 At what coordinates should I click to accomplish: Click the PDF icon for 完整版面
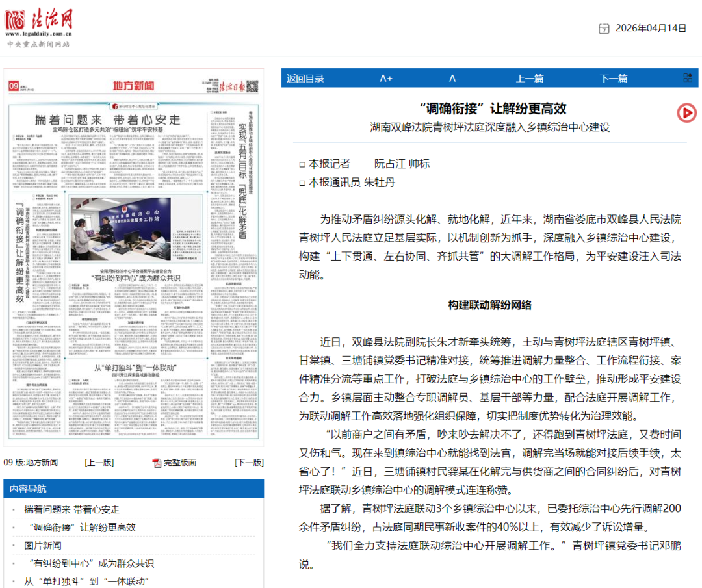[x=157, y=463]
